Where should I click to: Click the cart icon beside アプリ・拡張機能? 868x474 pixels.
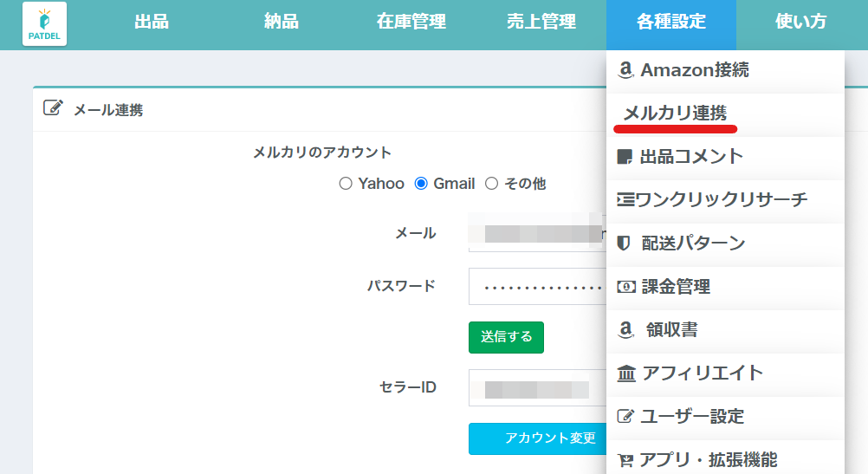(x=625, y=460)
